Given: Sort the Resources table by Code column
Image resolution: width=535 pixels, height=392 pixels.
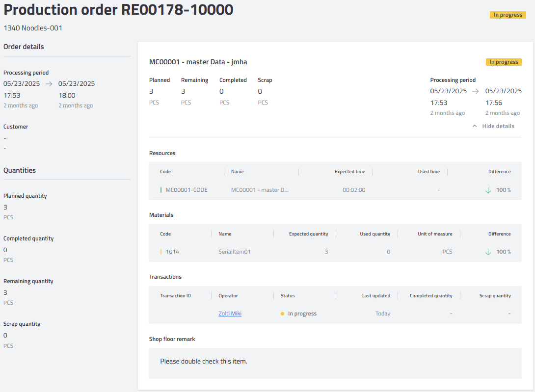Looking at the screenshot, I should pyautogui.click(x=165, y=171).
